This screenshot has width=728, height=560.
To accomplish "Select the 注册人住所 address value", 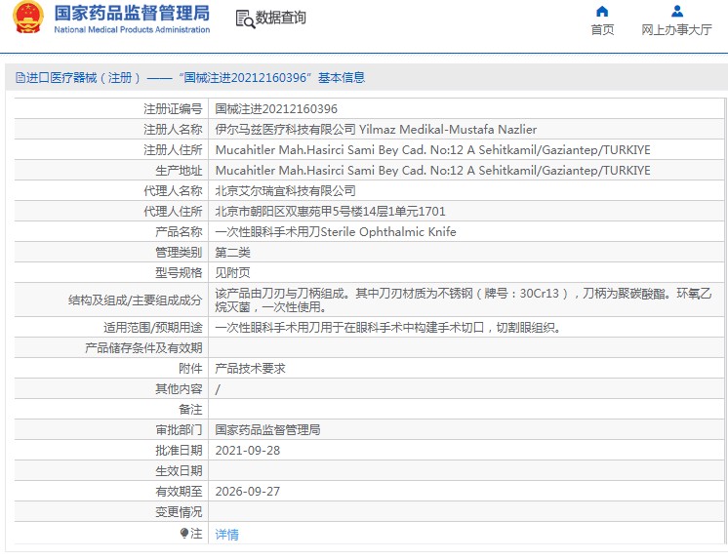I will 432,150.
